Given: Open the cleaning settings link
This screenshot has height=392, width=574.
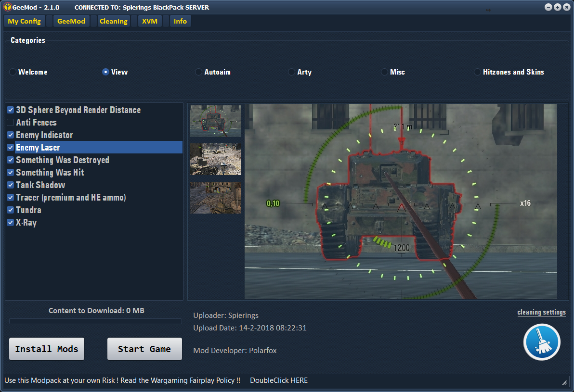Looking at the screenshot, I should [541, 312].
